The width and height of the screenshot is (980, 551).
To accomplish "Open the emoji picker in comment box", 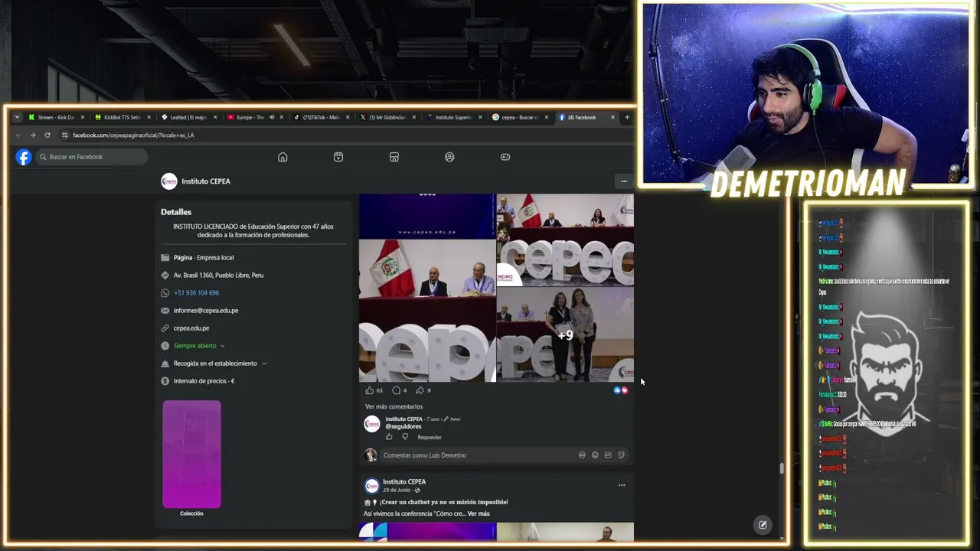I will point(595,455).
